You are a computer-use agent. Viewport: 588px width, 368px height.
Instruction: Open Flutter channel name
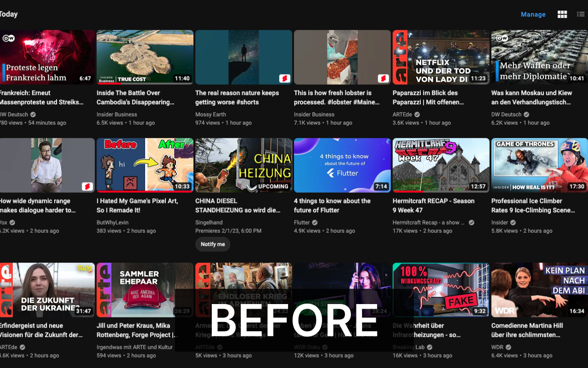tap(302, 223)
